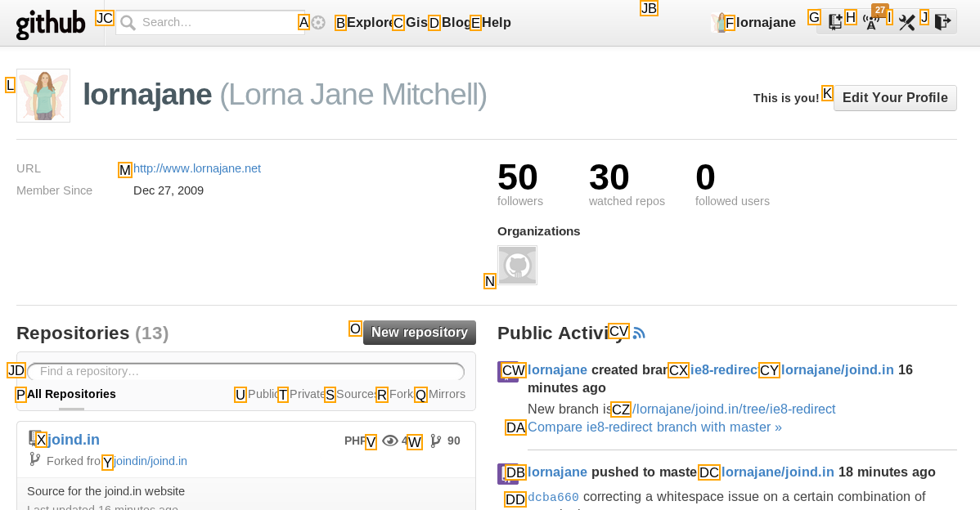Open /lornajane/joind.in/tree/ie8-redirect link
Viewport: 980px width, 510px height.
[x=734, y=409]
